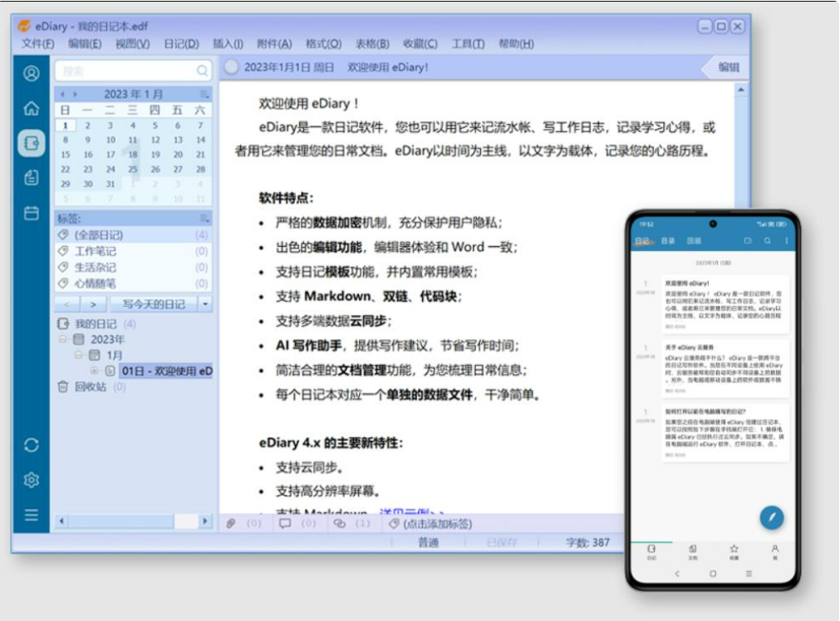Open dropdown arrow next to 写今天的日记
Viewport: 840px width, 621px height.
[x=204, y=303]
